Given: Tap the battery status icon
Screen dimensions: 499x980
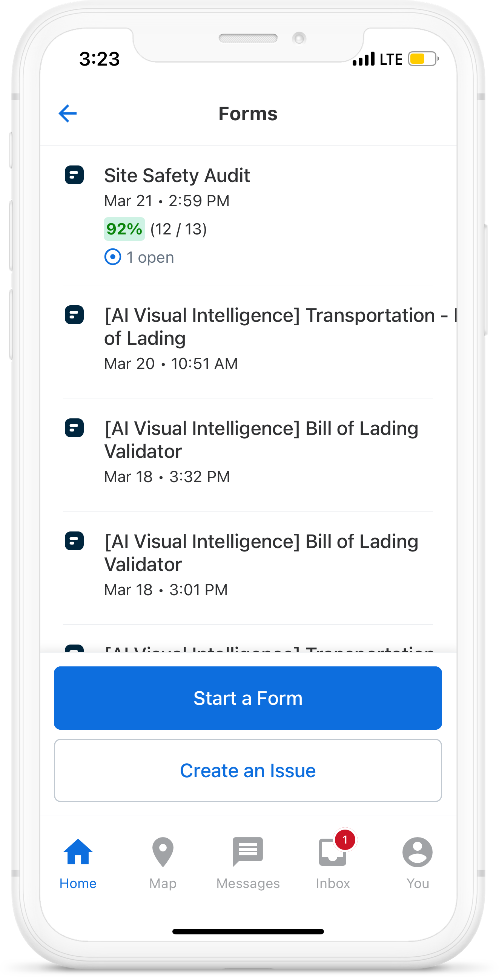Looking at the screenshot, I should tap(423, 59).
